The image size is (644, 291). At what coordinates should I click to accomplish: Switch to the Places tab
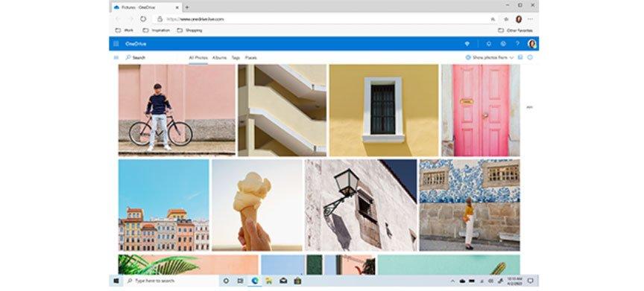[251, 58]
